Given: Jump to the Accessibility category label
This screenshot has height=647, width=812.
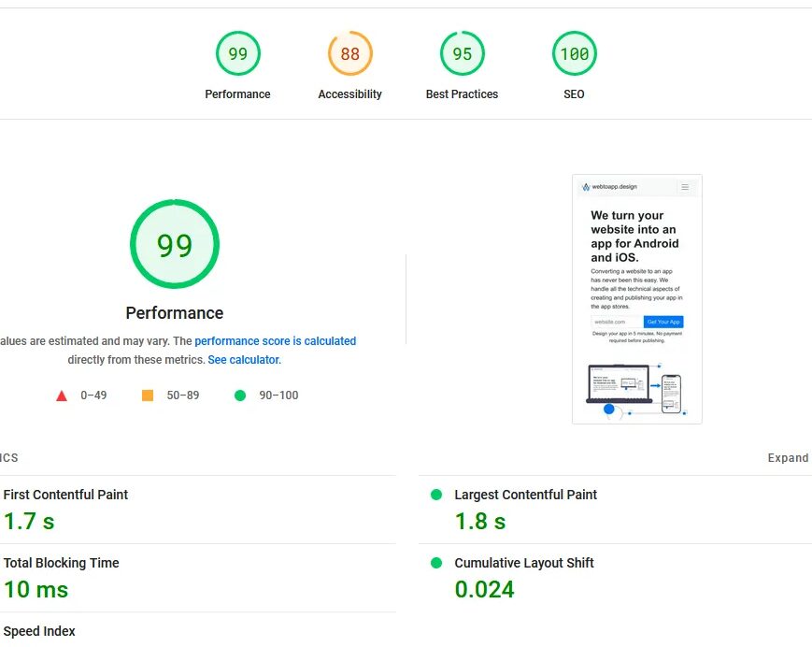Looking at the screenshot, I should click(350, 94).
